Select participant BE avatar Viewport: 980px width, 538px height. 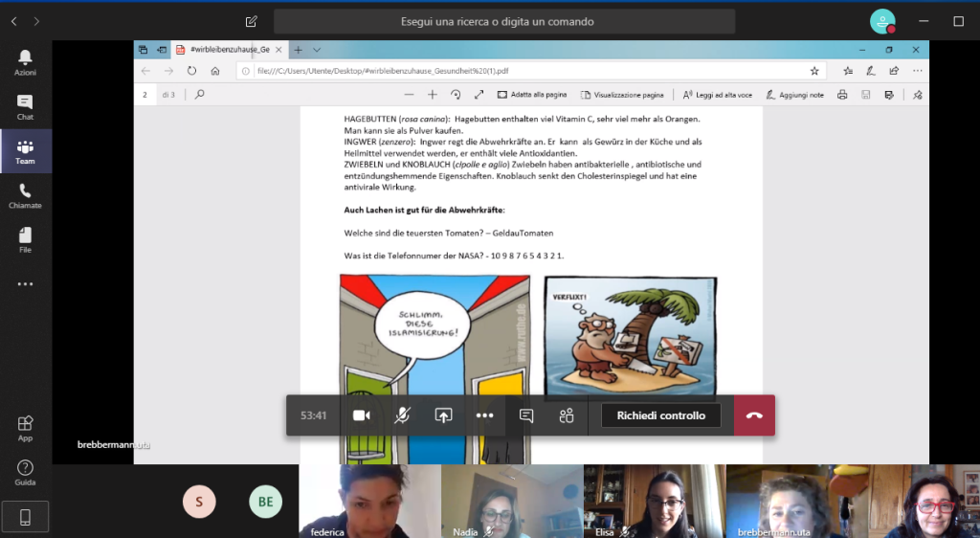[266, 502]
